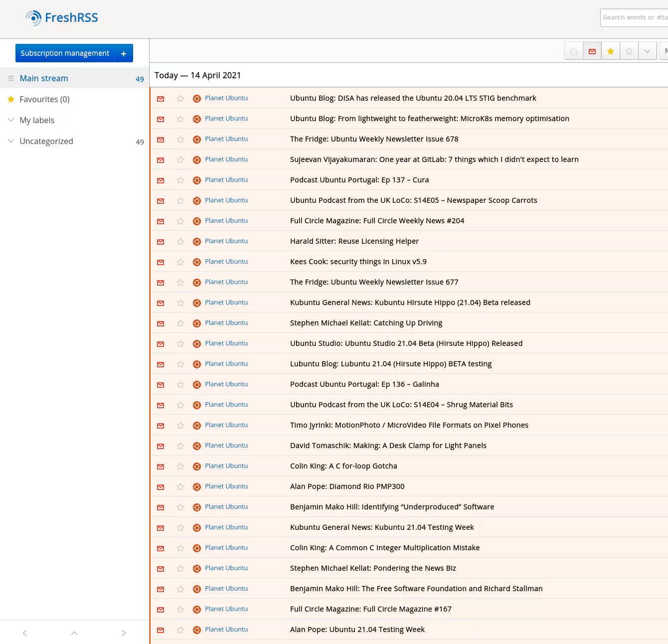The width and height of the screenshot is (668, 644).
Task: Click the search words input field
Action: tap(634, 17)
